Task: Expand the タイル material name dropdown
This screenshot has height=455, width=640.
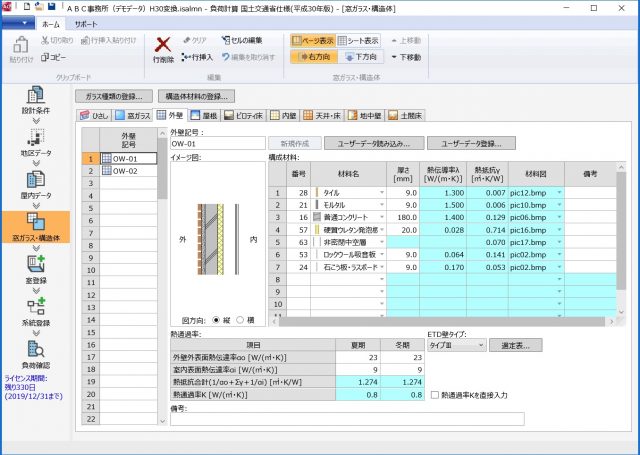Action: (381, 191)
